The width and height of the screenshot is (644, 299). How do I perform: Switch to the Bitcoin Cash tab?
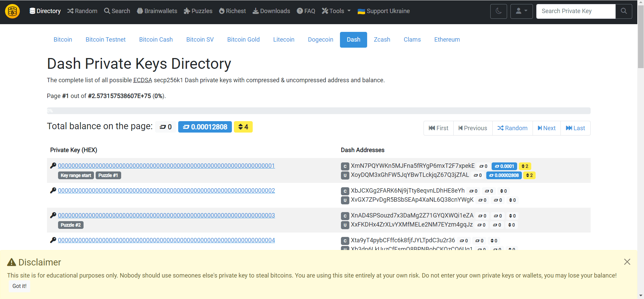coord(156,40)
